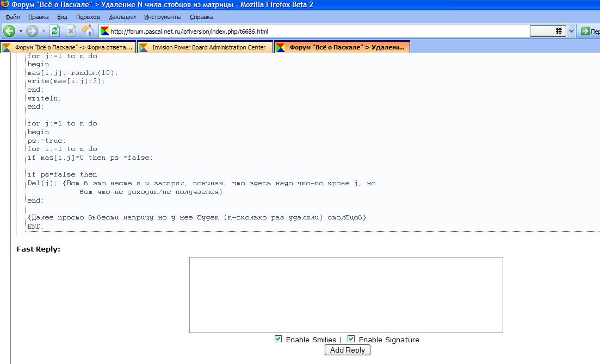The height and width of the screenshot is (364, 600).
Task: Go to the Home page
Action: click(87, 31)
